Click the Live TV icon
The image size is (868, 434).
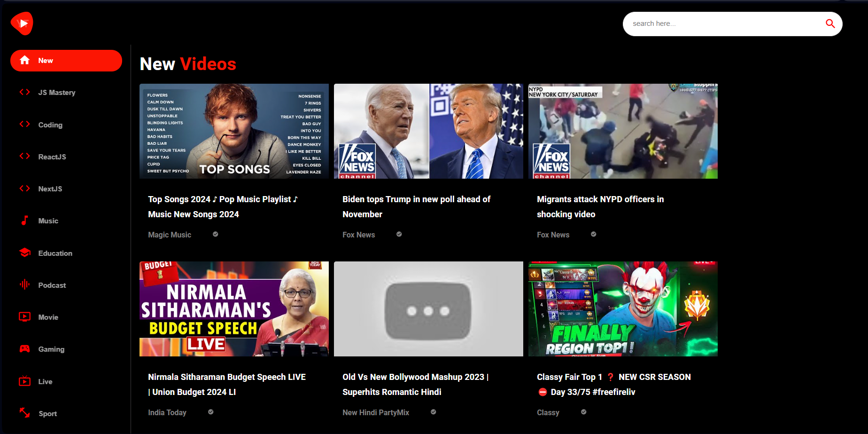point(25,381)
